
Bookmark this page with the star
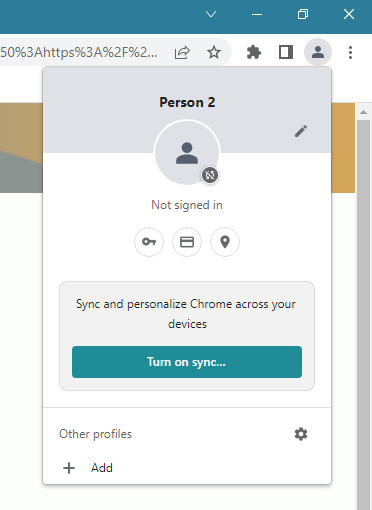214,52
